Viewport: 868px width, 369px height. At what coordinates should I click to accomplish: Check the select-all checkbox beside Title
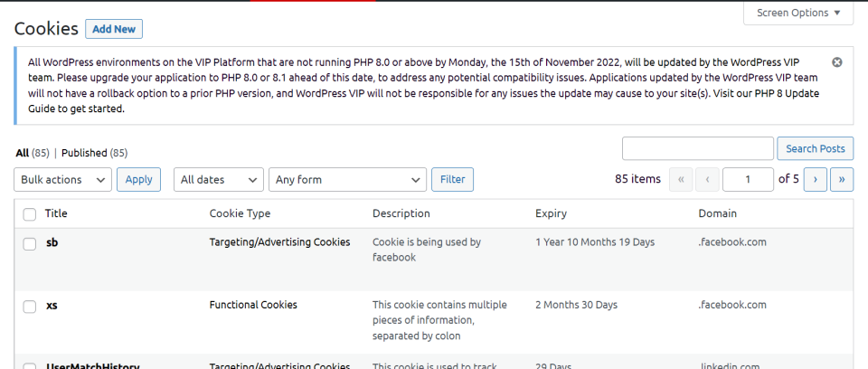[30, 214]
